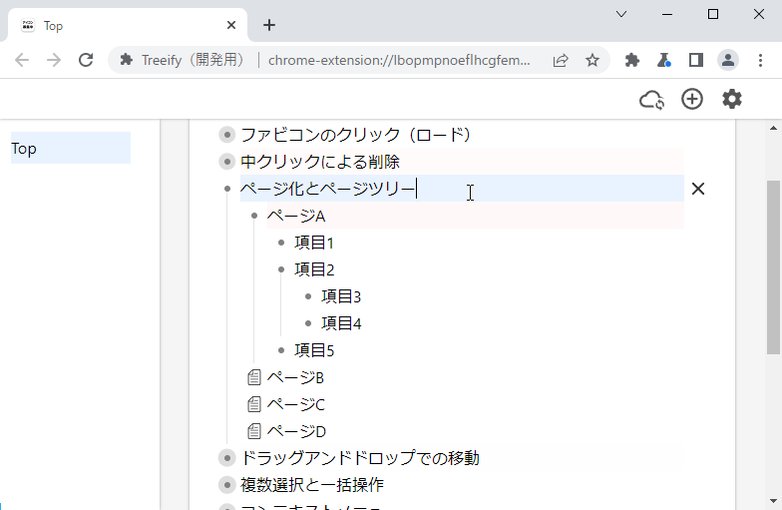The width and height of the screenshot is (782, 510).
Task: Go forward to next page
Action: tap(54, 60)
